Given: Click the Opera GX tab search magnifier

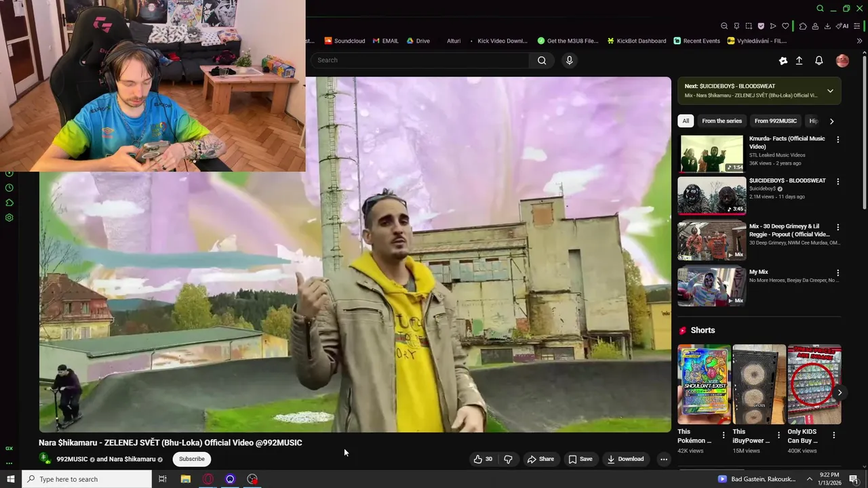Looking at the screenshot, I should click(x=820, y=8).
